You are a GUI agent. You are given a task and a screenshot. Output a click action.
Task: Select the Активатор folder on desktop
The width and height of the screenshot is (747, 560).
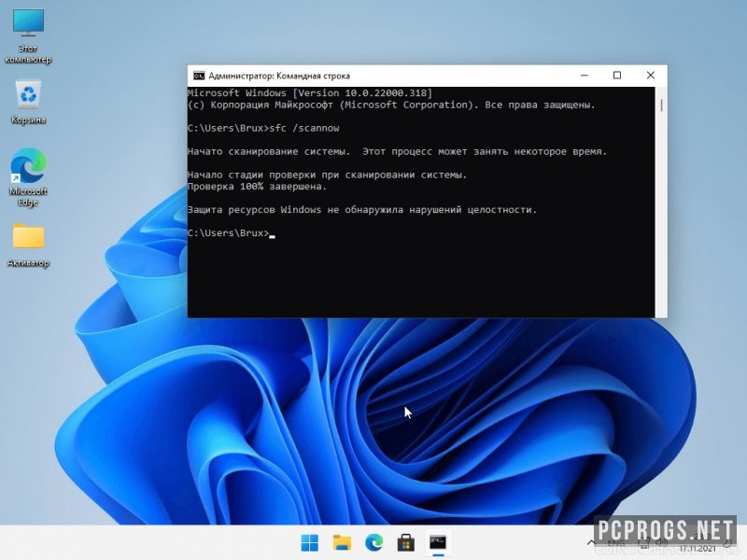[28, 245]
